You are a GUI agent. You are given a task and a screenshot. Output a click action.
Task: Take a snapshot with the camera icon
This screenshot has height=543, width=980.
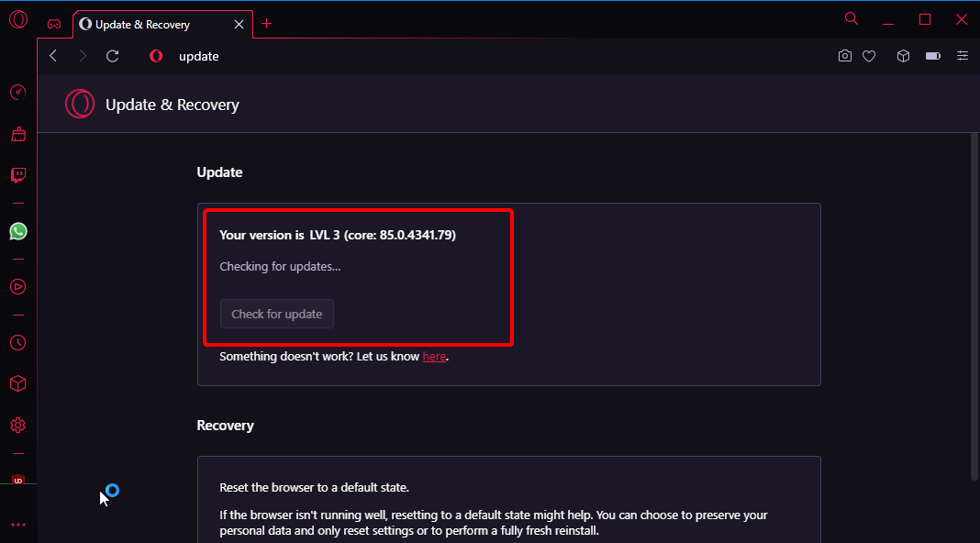(x=844, y=56)
